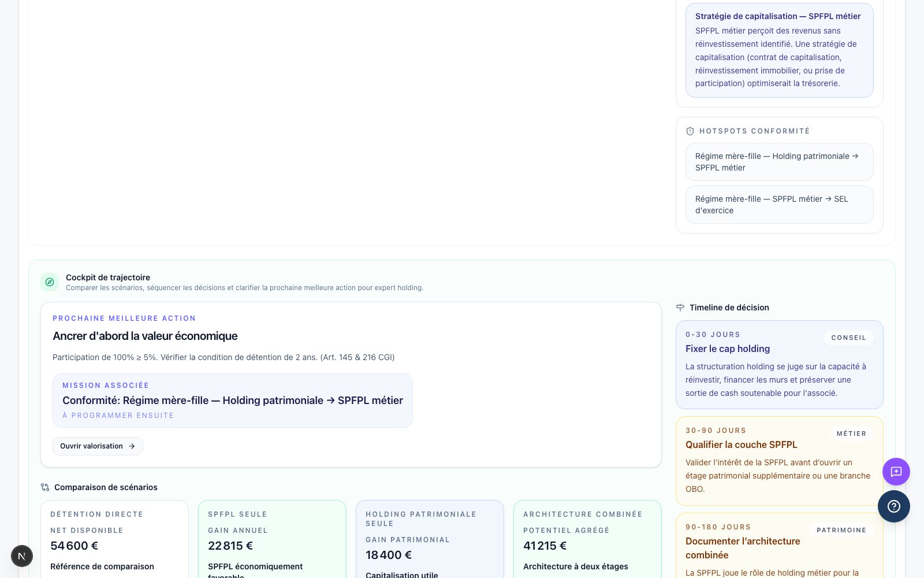Click the Référence de comparaison text
The width and height of the screenshot is (924, 578).
(102, 566)
